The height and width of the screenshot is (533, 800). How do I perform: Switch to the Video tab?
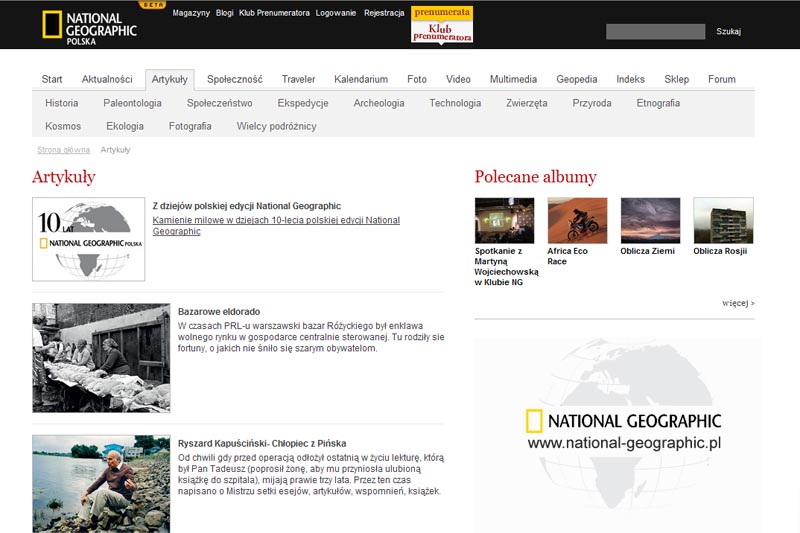click(x=458, y=79)
